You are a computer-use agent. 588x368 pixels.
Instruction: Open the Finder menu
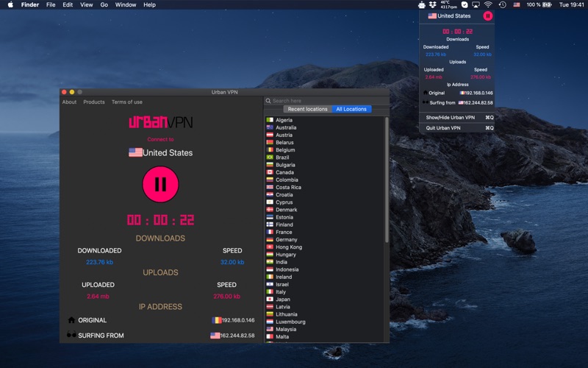coord(30,4)
